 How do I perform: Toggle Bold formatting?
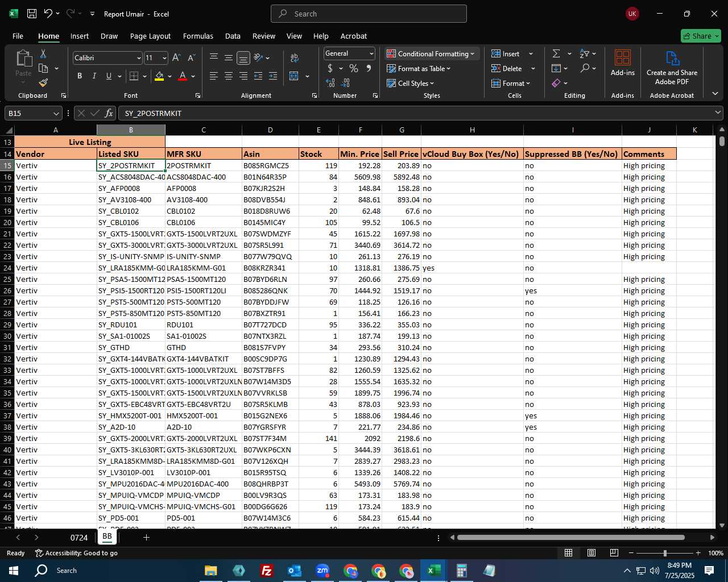tap(80, 76)
